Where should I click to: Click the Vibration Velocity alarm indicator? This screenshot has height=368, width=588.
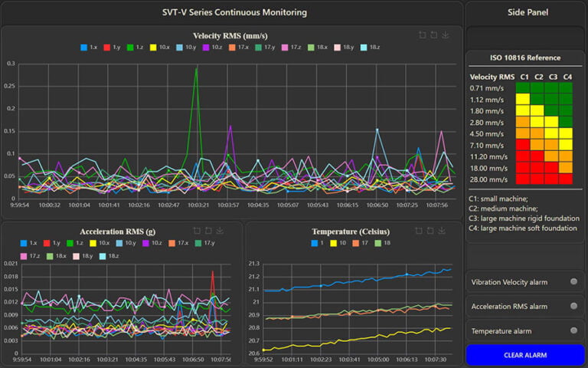click(x=574, y=281)
